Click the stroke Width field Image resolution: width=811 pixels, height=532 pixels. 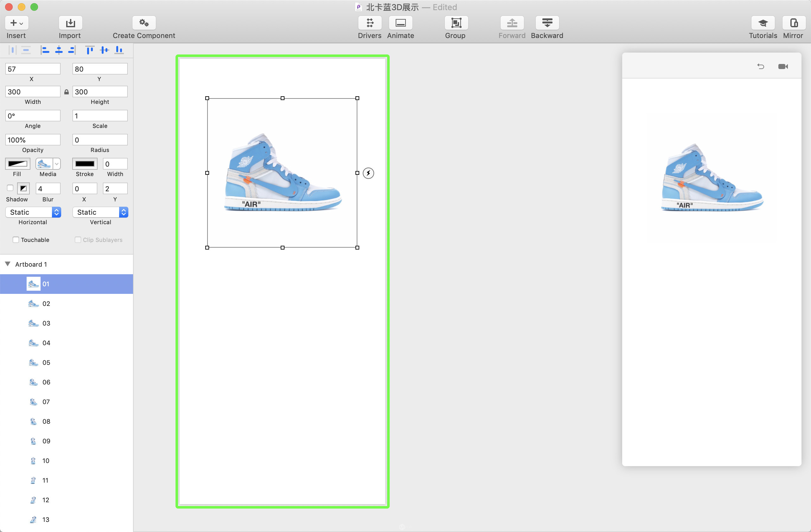(115, 164)
